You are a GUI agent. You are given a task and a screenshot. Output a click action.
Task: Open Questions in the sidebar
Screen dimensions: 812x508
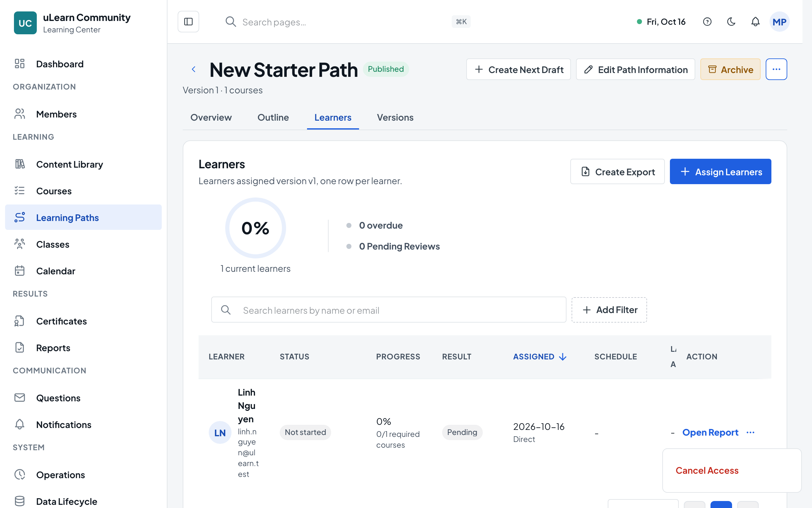[x=83, y=398]
